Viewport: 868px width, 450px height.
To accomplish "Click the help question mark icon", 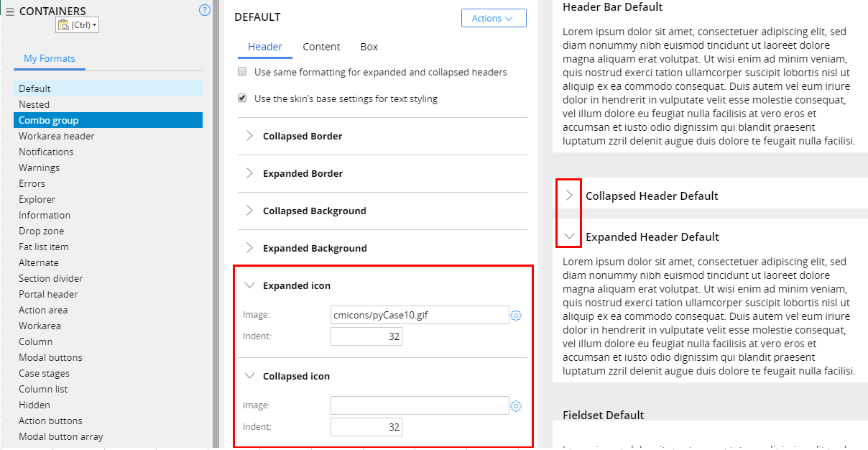I will pos(205,10).
